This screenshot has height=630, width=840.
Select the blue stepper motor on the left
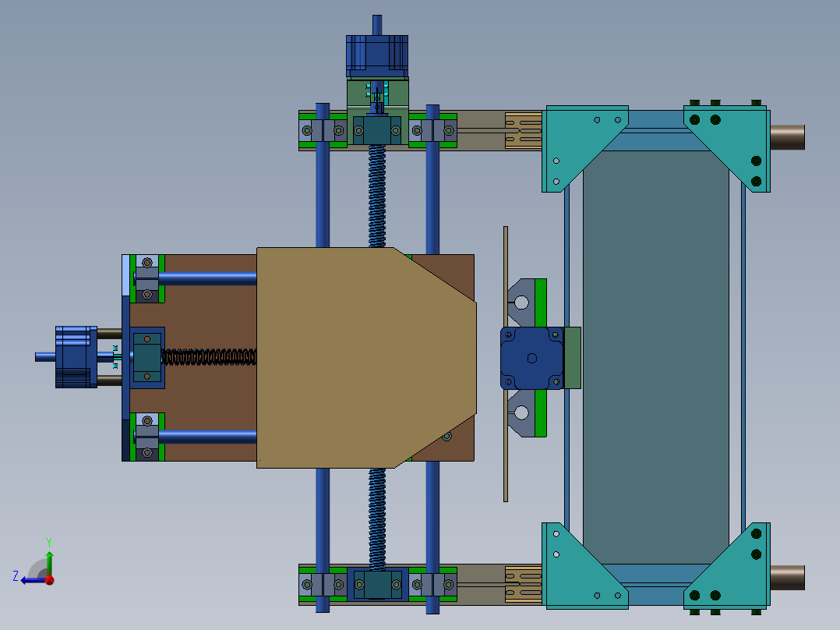click(x=76, y=356)
